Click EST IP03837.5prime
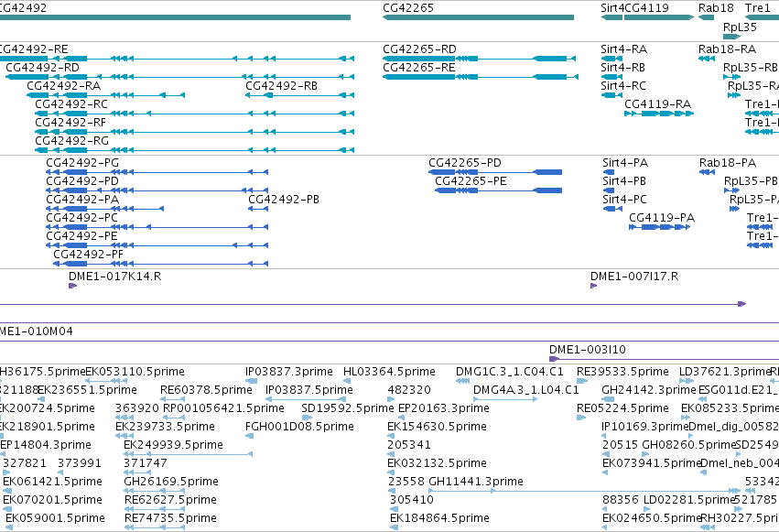 tap(305, 399)
